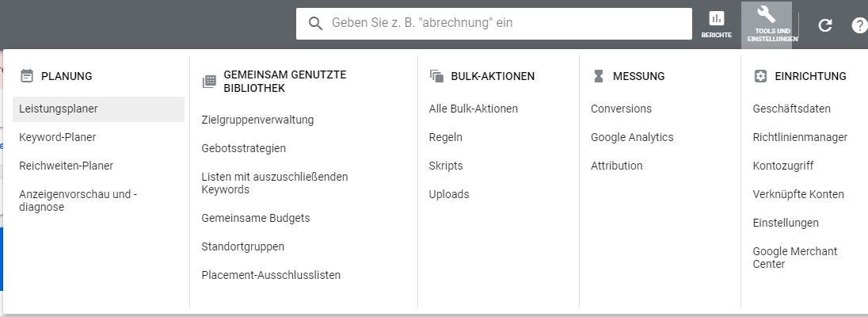Screen dimensions: 868x317
Task: Click the BULK-AKTIONEN heading text
Action: click(493, 76)
